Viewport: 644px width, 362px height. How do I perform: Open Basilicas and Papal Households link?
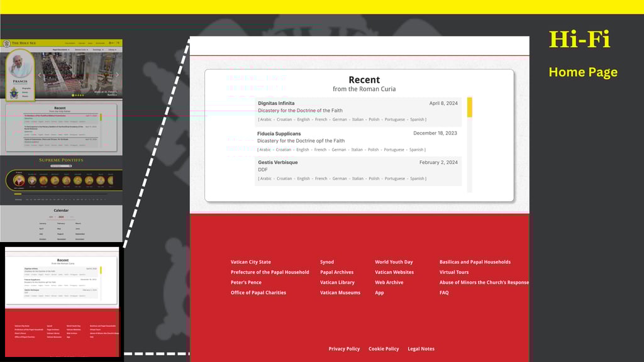[x=475, y=262]
